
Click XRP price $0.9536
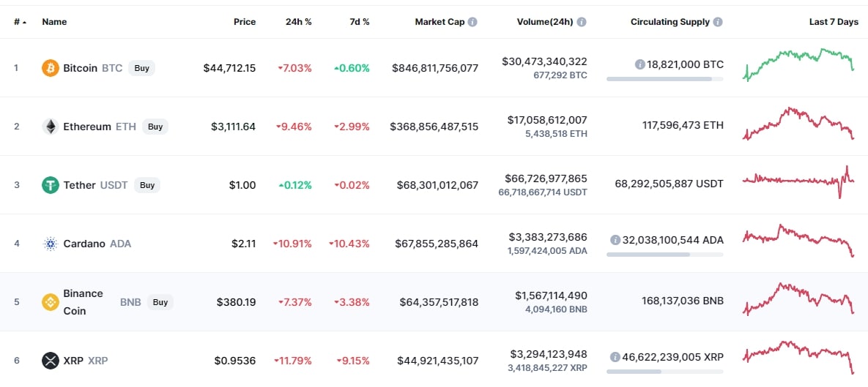tap(235, 361)
